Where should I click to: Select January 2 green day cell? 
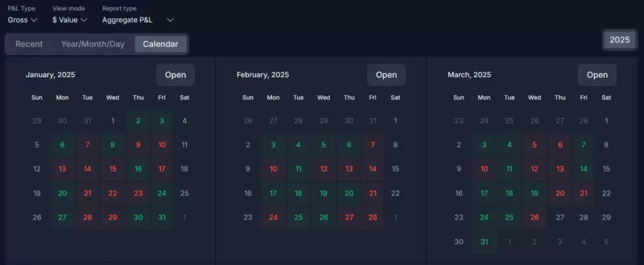coord(138,120)
